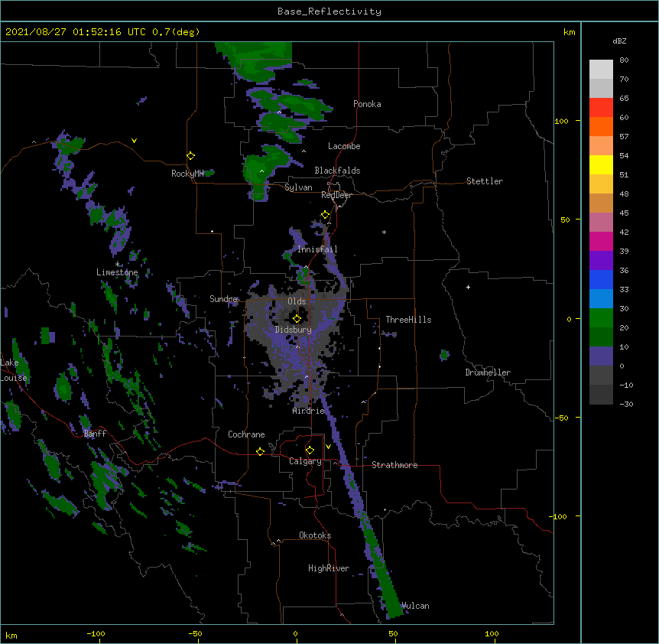Screen dimensions: 659x644
Task: Click the Cochrane town label
Action: click(246, 434)
